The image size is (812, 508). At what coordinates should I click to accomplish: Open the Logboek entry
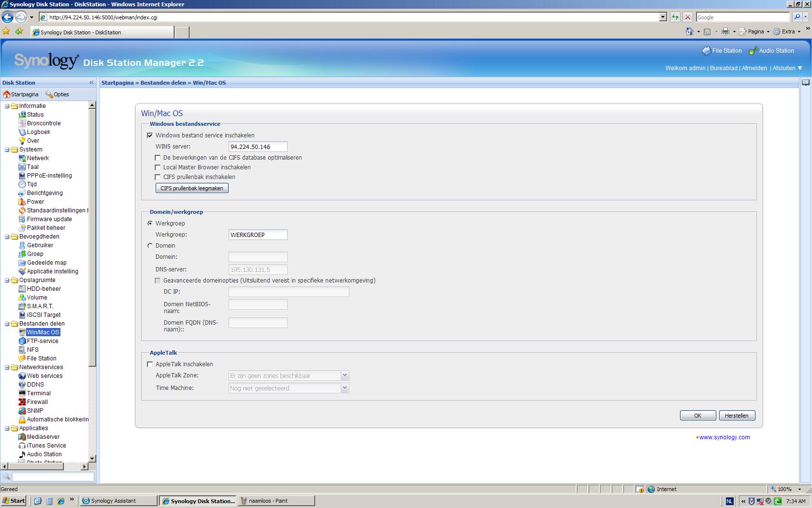38,132
